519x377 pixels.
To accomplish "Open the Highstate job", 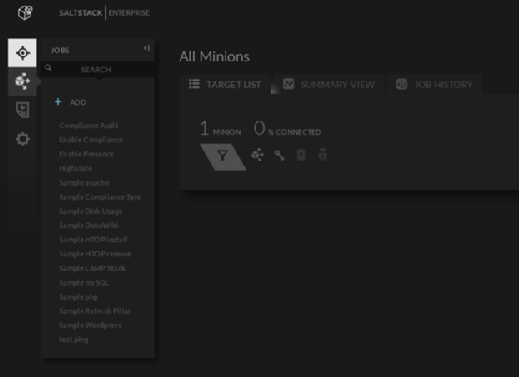I will pos(76,168).
